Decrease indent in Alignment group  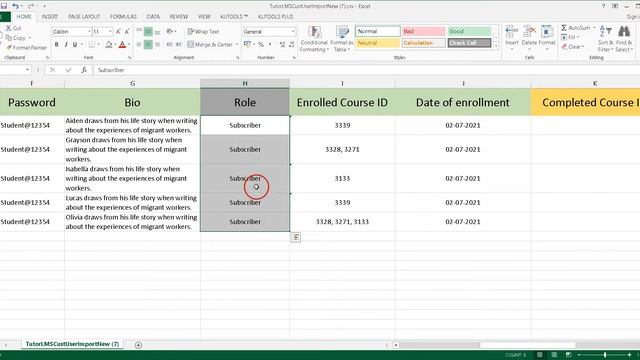coord(169,44)
